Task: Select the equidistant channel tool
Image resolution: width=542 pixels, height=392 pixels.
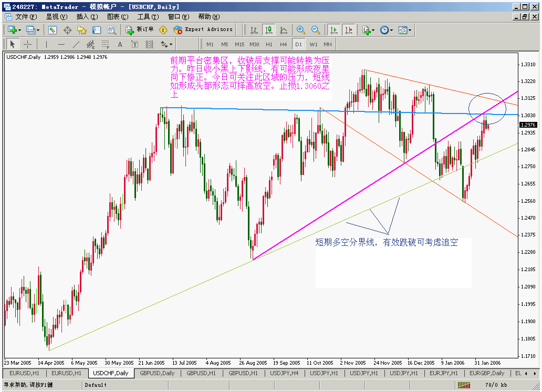Action: click(x=90, y=44)
